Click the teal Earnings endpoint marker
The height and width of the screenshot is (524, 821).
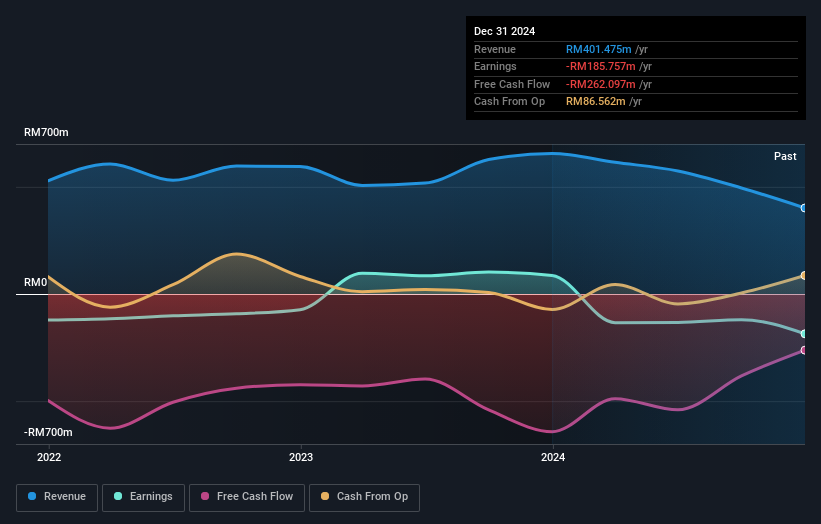804,333
